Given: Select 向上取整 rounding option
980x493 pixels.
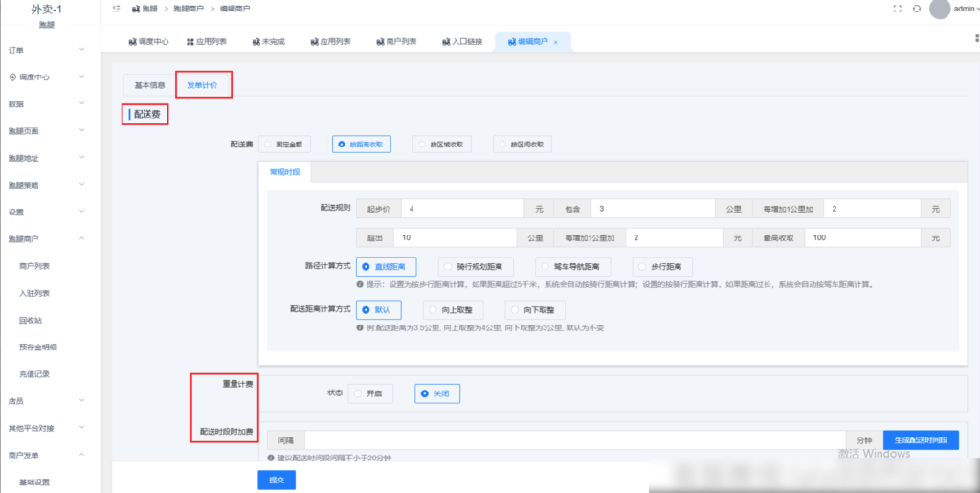Looking at the screenshot, I should point(454,309).
